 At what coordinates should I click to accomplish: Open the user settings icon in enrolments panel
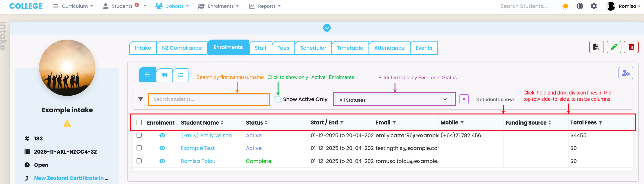(625, 73)
